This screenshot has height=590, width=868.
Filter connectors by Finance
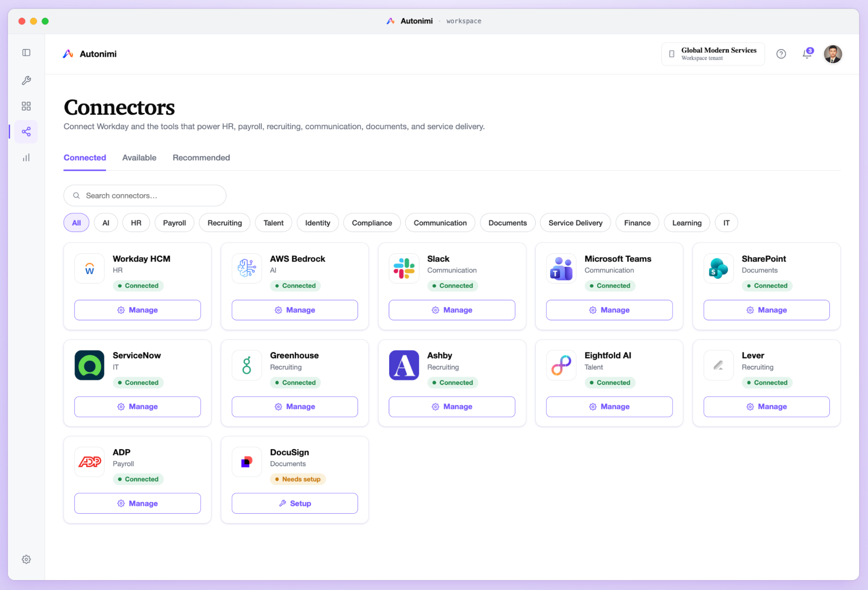click(637, 223)
